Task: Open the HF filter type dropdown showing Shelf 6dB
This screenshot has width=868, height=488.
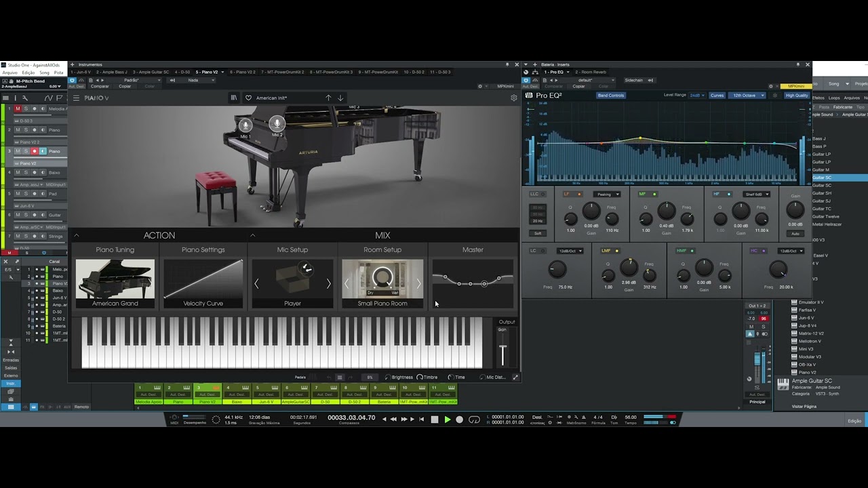Action: pos(756,195)
